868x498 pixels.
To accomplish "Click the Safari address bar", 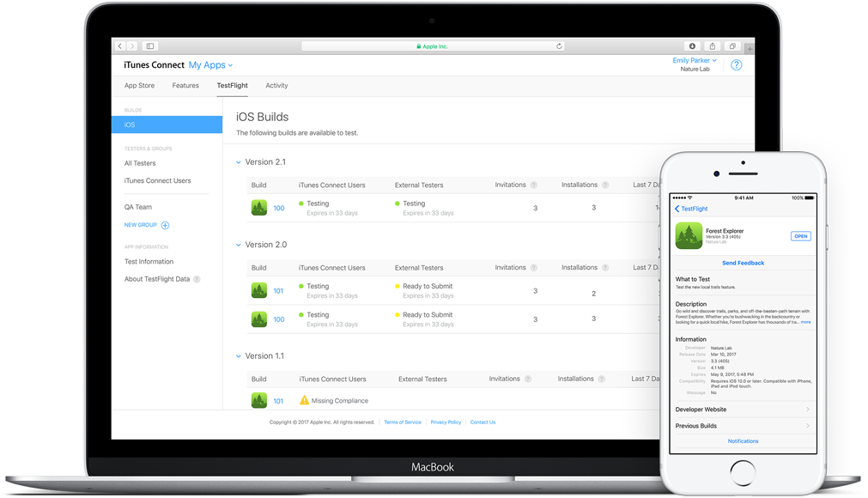I will point(433,46).
